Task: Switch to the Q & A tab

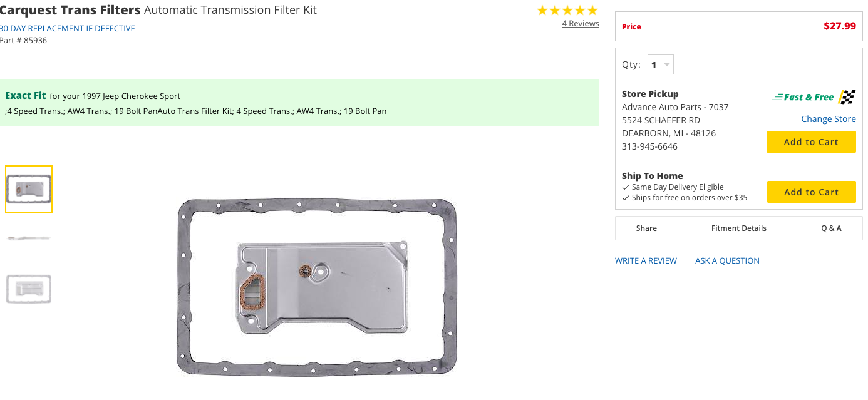Action: [x=831, y=228]
